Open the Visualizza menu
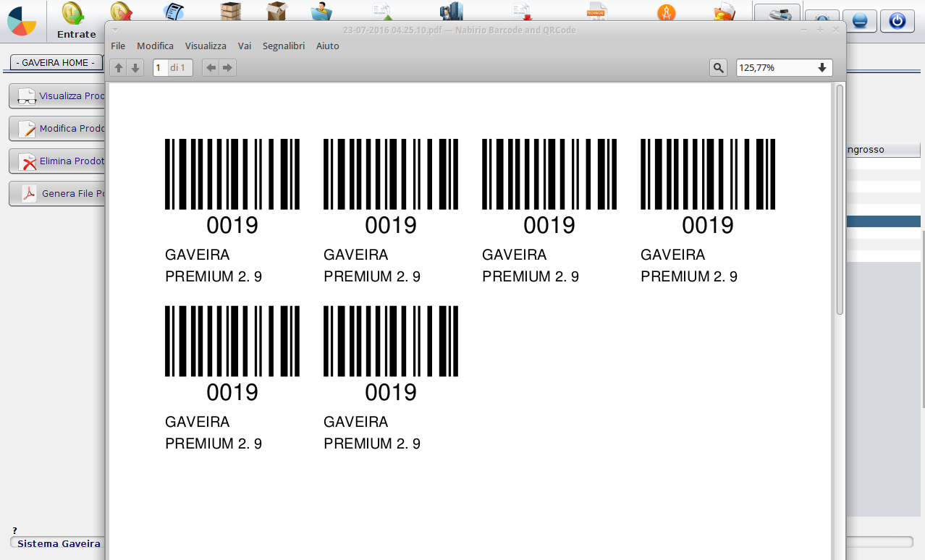 click(x=206, y=46)
